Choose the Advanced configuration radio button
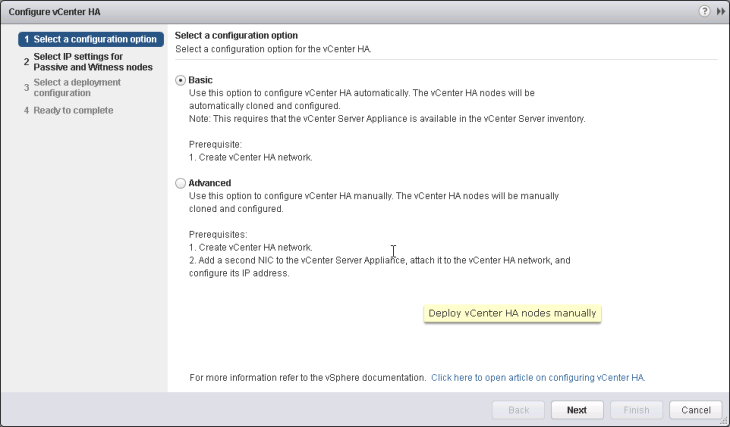This screenshot has width=730, height=427. (180, 184)
